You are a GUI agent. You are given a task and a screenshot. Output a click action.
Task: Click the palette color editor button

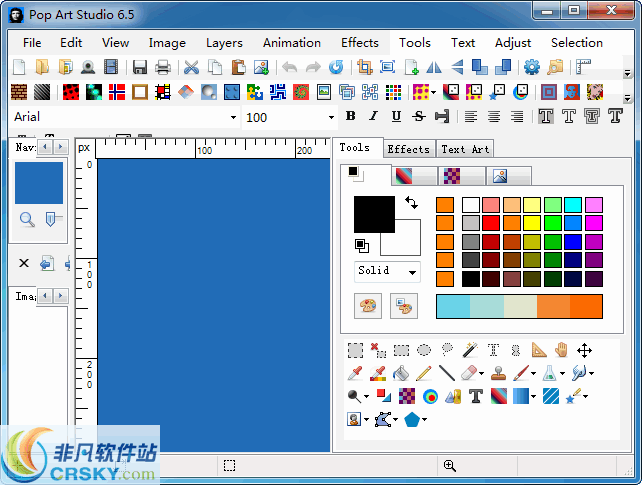pos(368,306)
